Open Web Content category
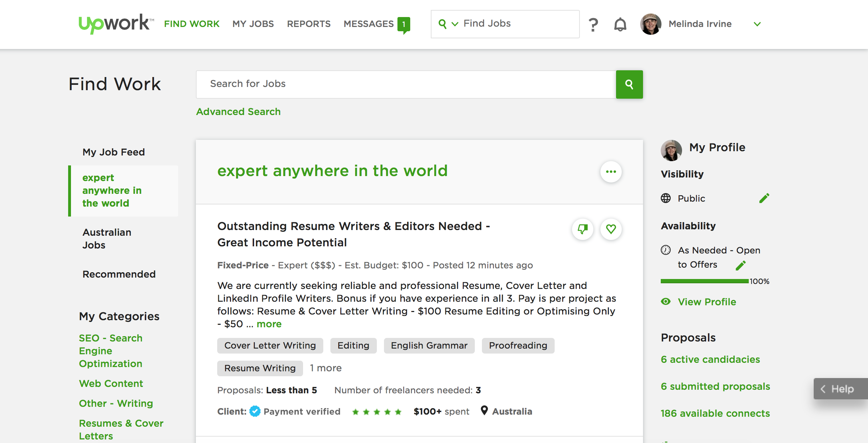This screenshot has height=443, width=868. (111, 383)
